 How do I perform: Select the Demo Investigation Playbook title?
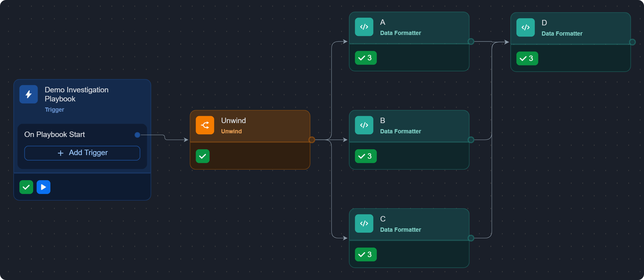point(77,94)
